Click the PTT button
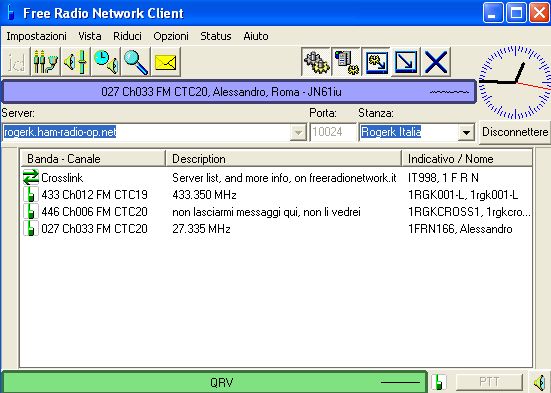The height and width of the screenshot is (393, 551). pos(489,382)
